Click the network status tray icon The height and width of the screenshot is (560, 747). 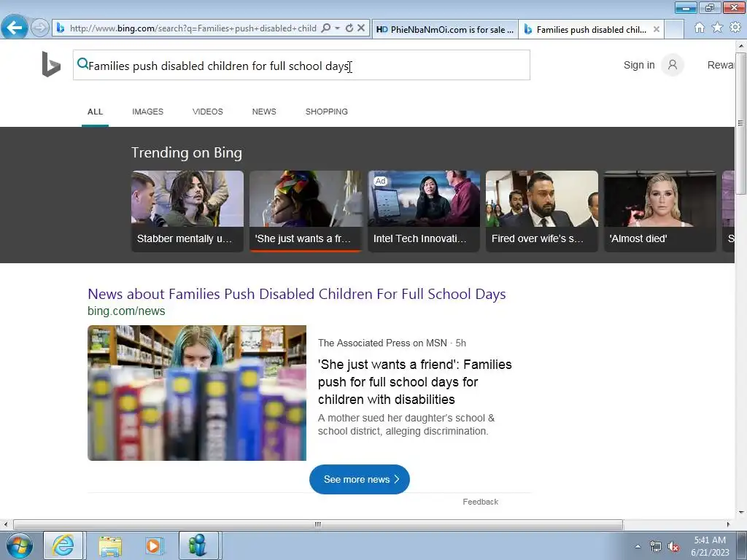click(656, 547)
